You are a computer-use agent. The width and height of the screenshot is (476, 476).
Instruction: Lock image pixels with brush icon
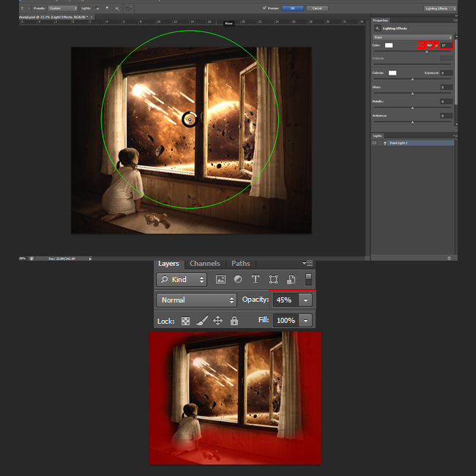pyautogui.click(x=201, y=321)
